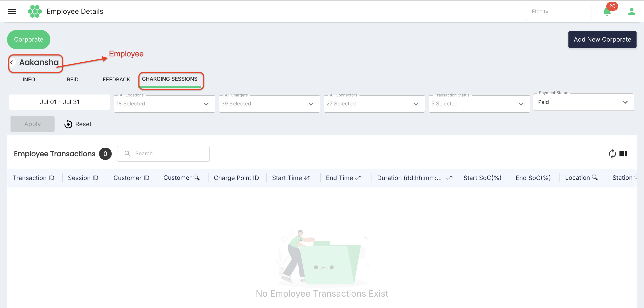Click the Customer ID column header
Image resolution: width=644 pixels, height=308 pixels.
click(x=131, y=178)
